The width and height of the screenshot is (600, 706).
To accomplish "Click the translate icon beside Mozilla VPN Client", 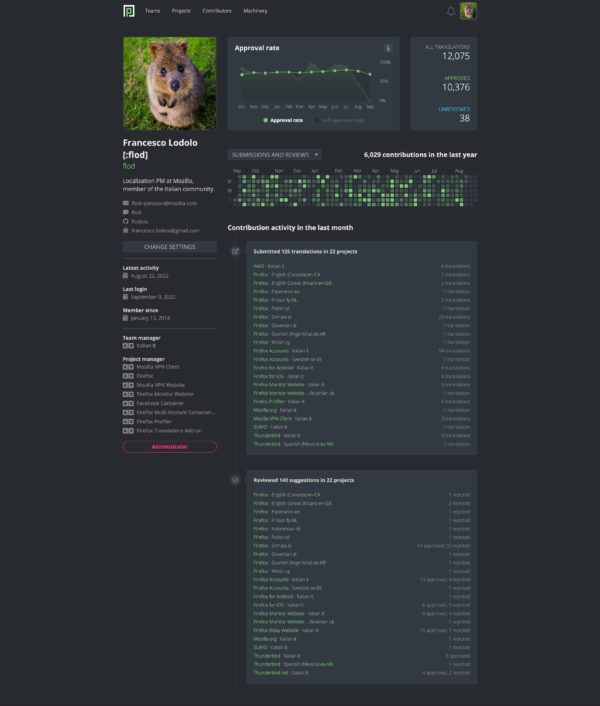I will pyautogui.click(x=128, y=367).
